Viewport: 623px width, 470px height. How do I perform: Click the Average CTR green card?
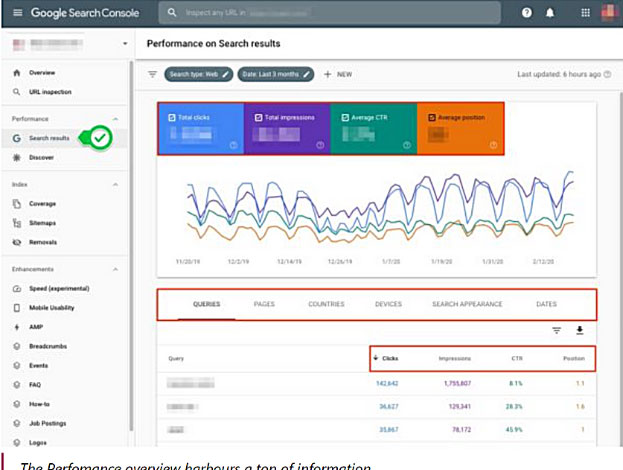click(x=373, y=128)
